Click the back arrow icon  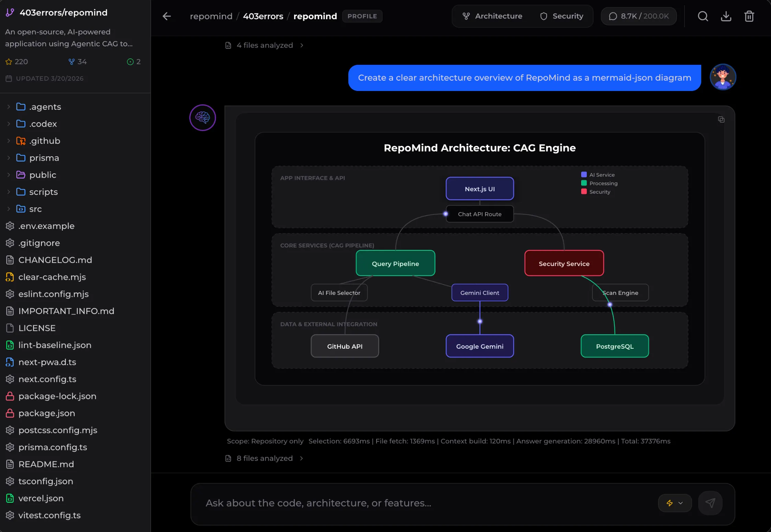click(x=167, y=16)
